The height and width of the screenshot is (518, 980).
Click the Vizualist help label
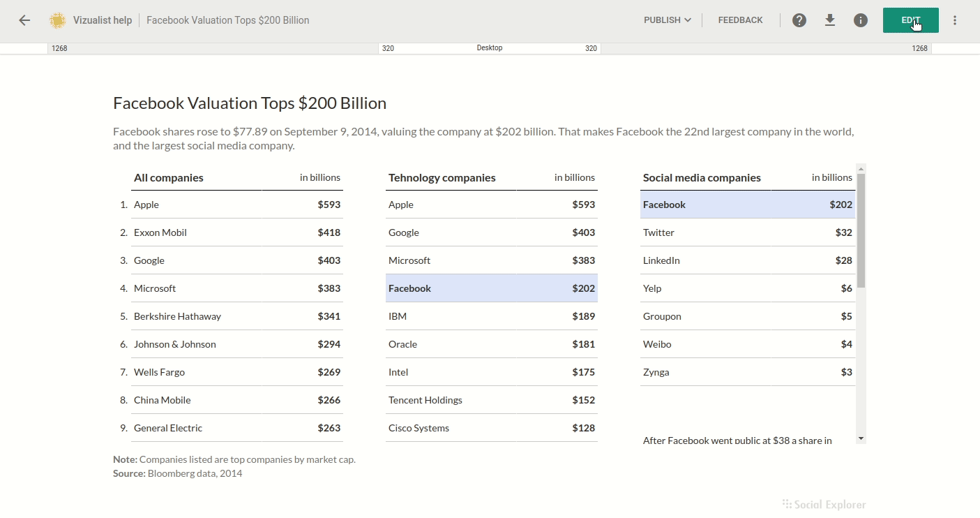pos(103,20)
